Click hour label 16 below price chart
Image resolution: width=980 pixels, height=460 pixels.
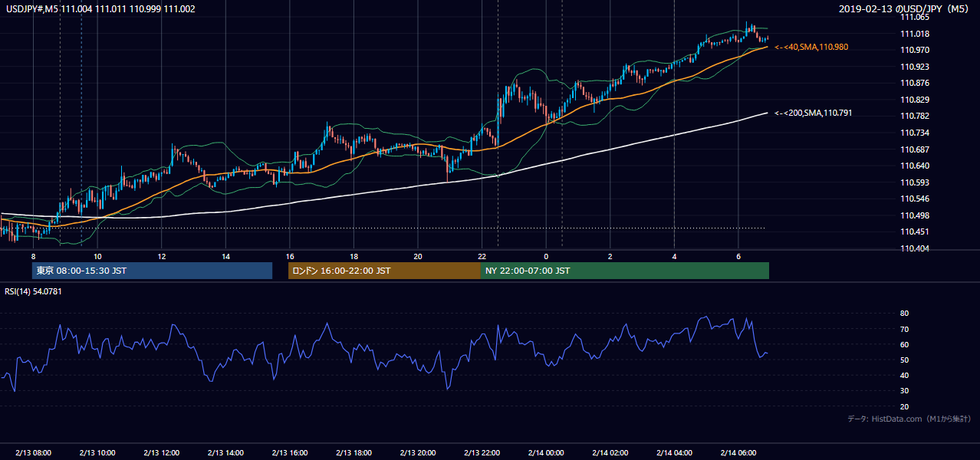pos(290,256)
